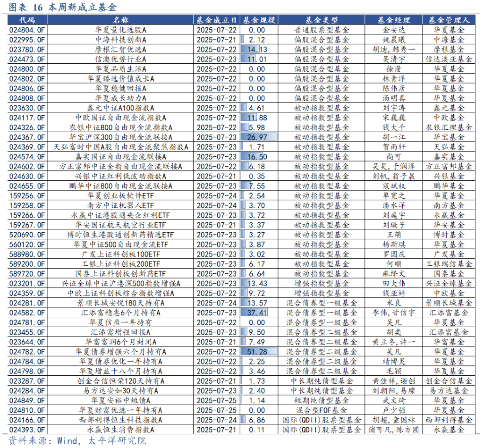The height and width of the screenshot is (448, 483).
Task: Select the fund name 华夏创业板软件ETF
Action: pyautogui.click(x=120, y=195)
